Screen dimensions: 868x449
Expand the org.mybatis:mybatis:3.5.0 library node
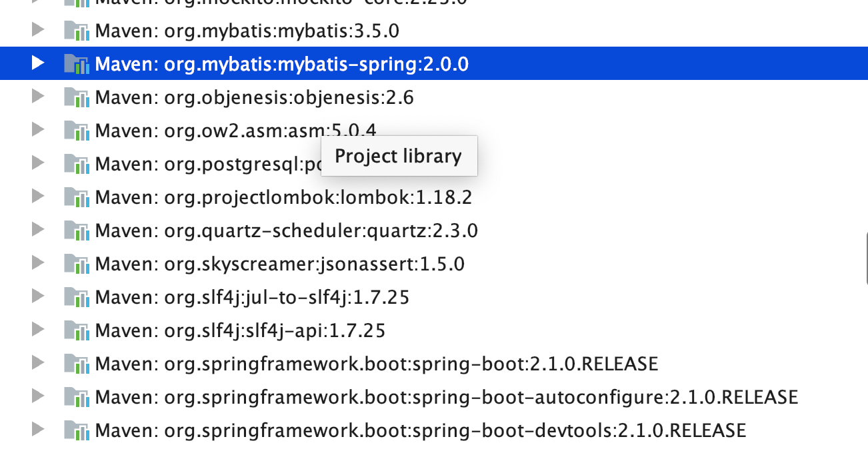[38, 30]
